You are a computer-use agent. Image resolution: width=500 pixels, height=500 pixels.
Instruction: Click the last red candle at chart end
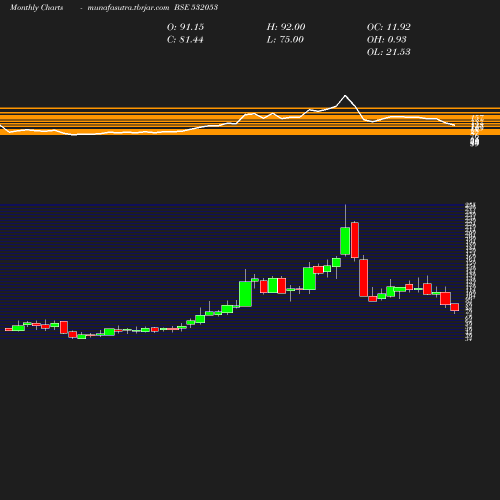(x=455, y=307)
